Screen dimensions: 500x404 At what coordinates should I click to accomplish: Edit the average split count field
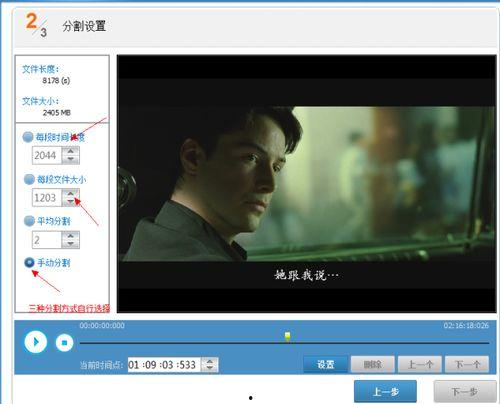click(47, 240)
